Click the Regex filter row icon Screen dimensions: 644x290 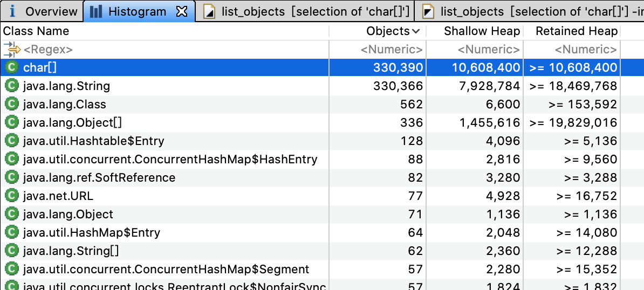(x=11, y=50)
